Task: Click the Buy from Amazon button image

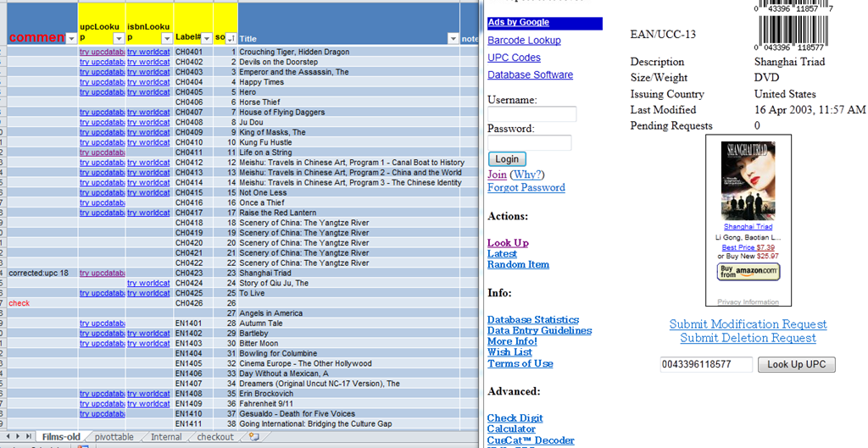Action: pos(748,272)
